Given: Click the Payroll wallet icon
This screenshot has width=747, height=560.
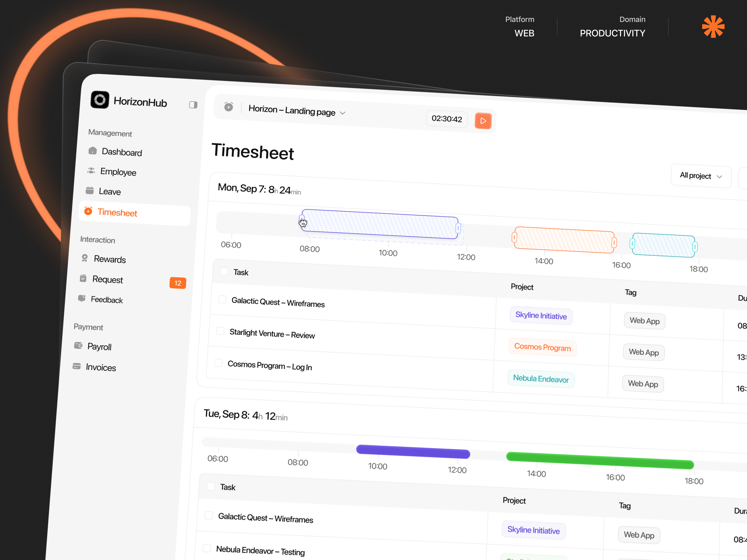Looking at the screenshot, I should 78,345.
